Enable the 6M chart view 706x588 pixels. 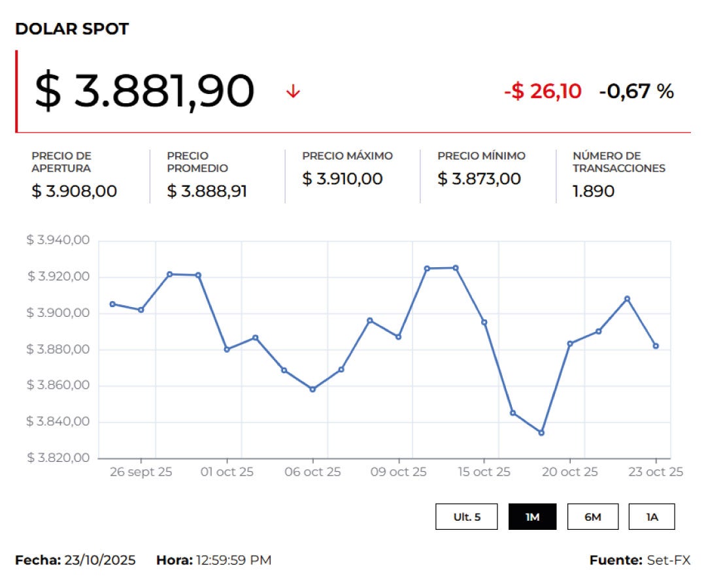pos(592,516)
